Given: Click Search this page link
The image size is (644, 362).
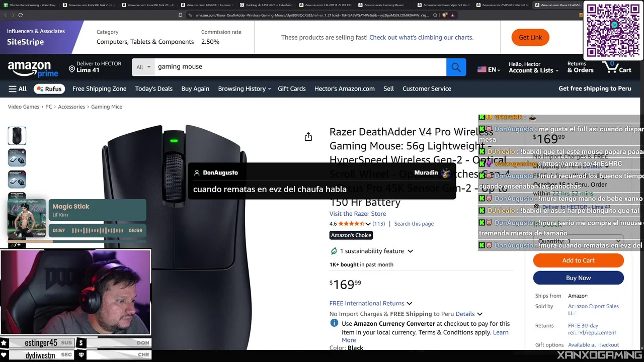Looking at the screenshot, I should pos(414,224).
